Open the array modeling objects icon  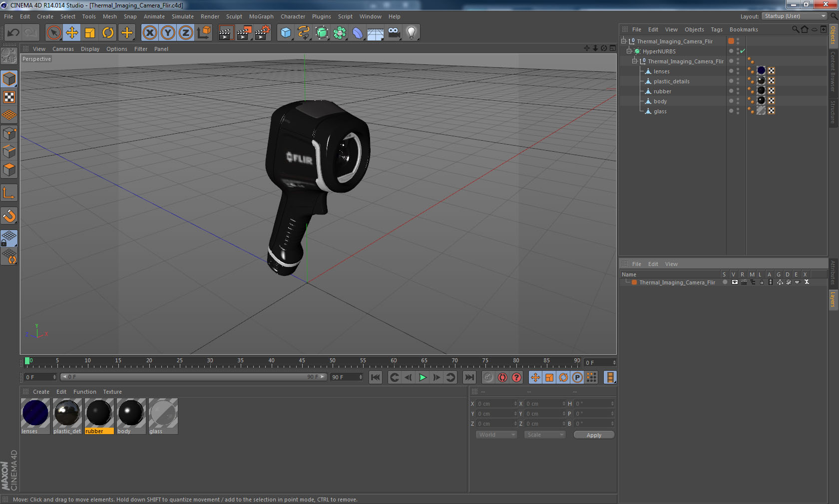(340, 33)
